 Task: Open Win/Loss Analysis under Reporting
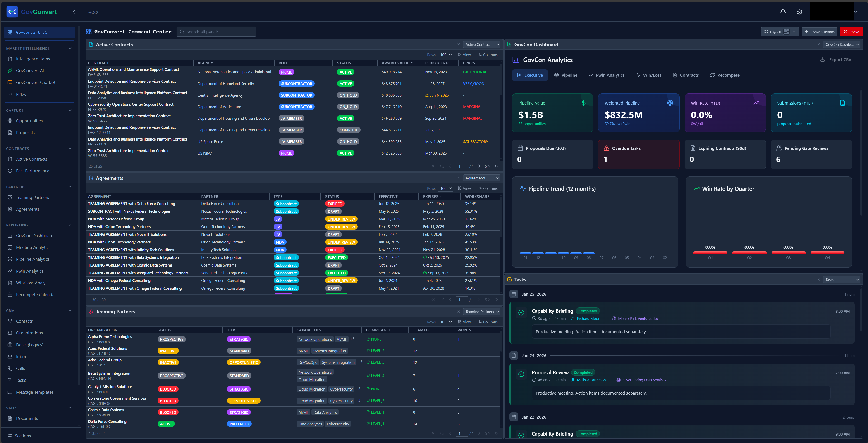pyautogui.click(x=33, y=283)
